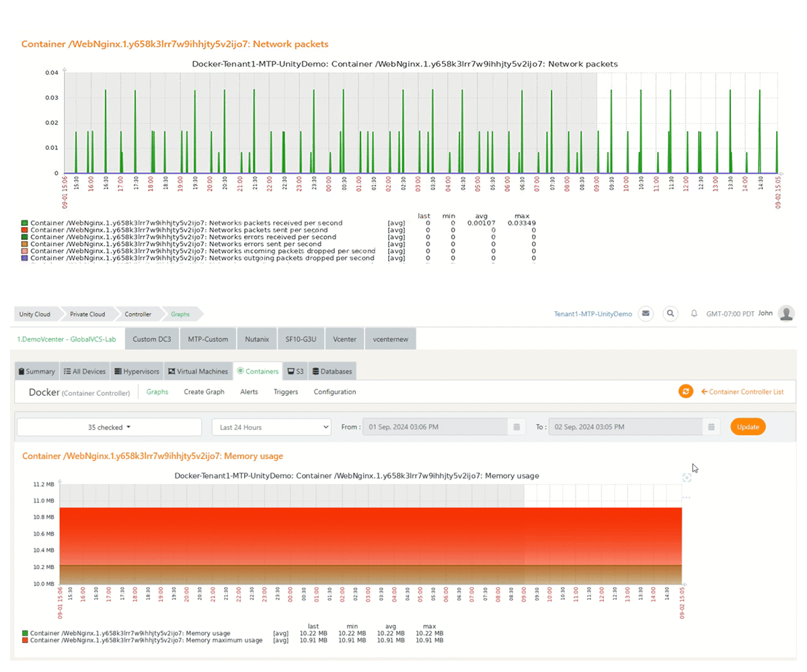
Task: Navigate to Private Cloud breadcrumb
Action: click(x=87, y=314)
